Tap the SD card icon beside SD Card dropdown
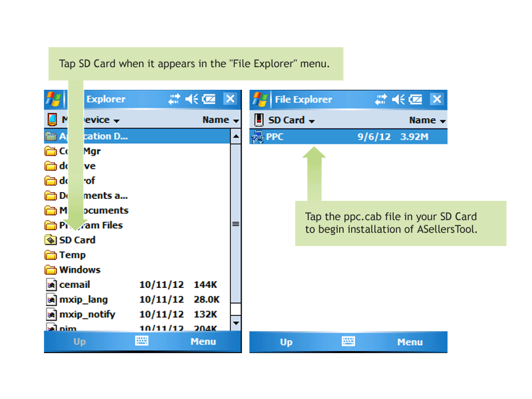The height and width of the screenshot is (399, 532). click(x=259, y=120)
